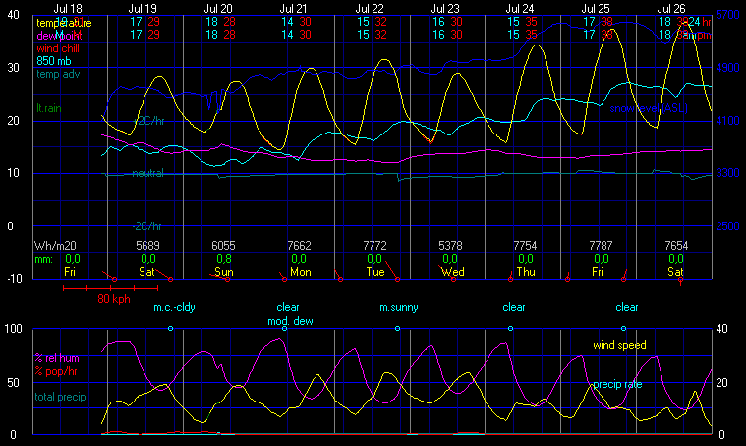
Task: Click the m.sunny sky condition label
Action: tap(399, 307)
